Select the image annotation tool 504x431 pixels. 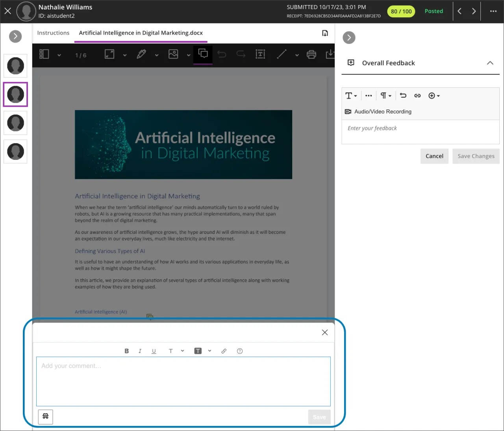[174, 54]
